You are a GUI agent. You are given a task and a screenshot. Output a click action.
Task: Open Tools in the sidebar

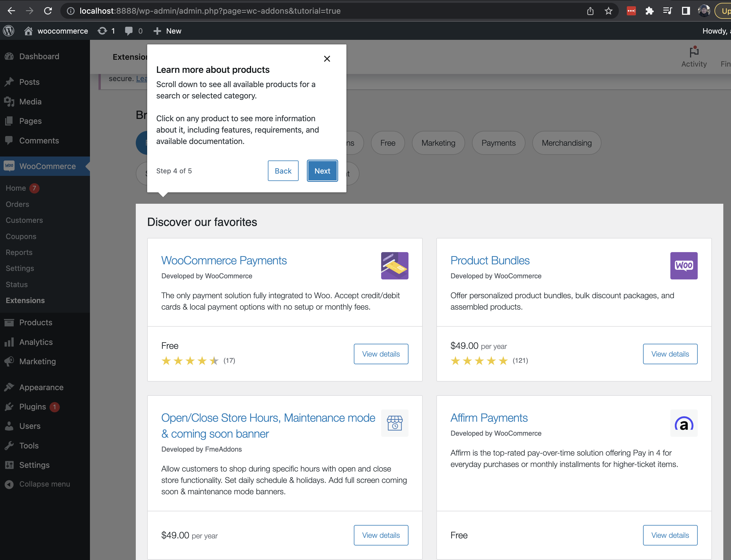45,446
